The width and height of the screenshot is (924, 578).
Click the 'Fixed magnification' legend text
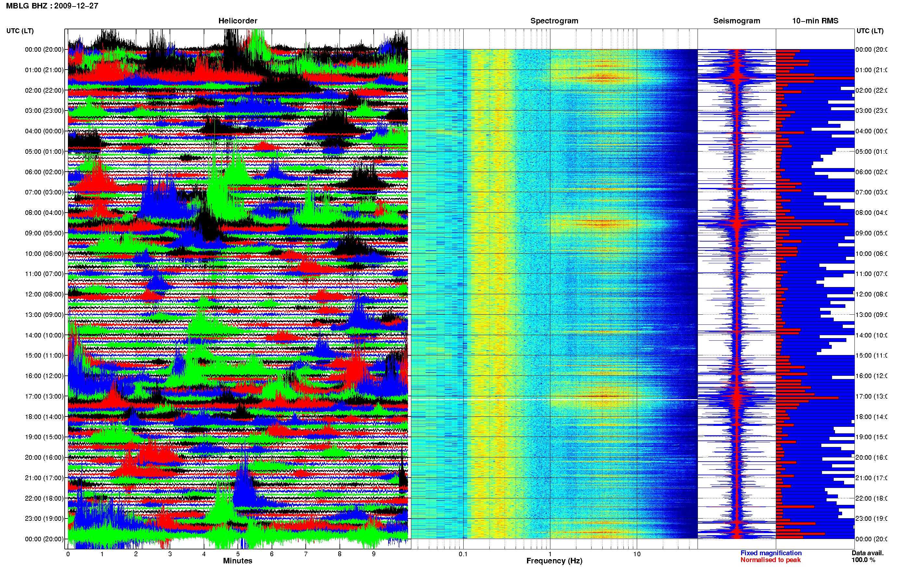[771, 553]
